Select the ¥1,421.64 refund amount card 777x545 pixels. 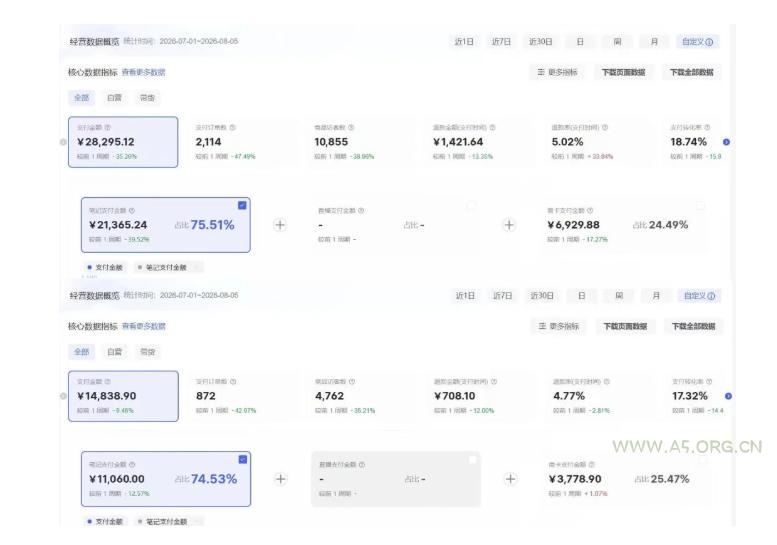click(478, 142)
